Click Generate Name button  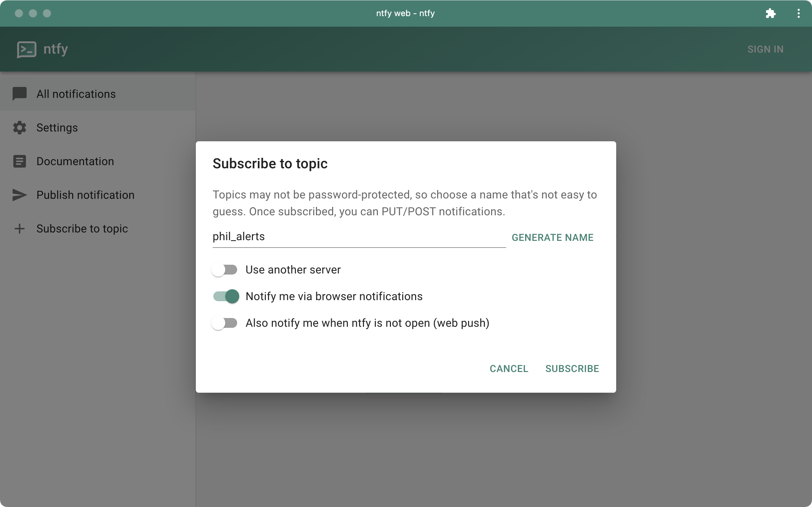(552, 237)
